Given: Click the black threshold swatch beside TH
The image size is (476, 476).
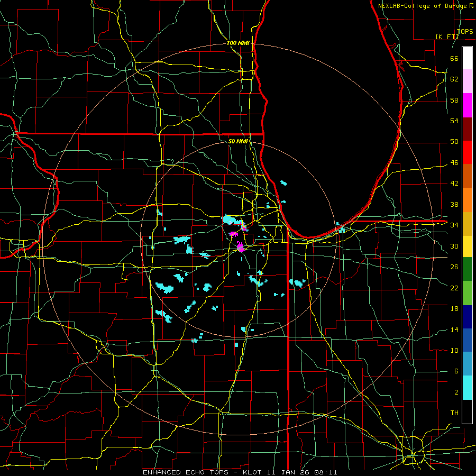Looking at the screenshot, I should pyautogui.click(x=467, y=411).
